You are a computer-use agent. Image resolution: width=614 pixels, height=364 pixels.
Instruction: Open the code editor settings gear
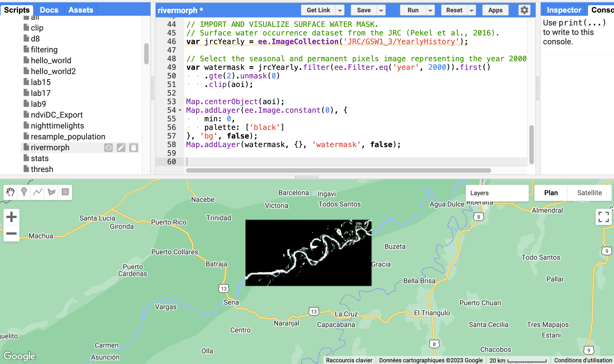click(524, 10)
